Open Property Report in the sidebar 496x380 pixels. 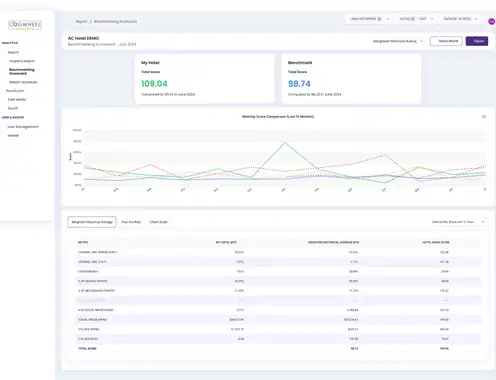[22, 61]
